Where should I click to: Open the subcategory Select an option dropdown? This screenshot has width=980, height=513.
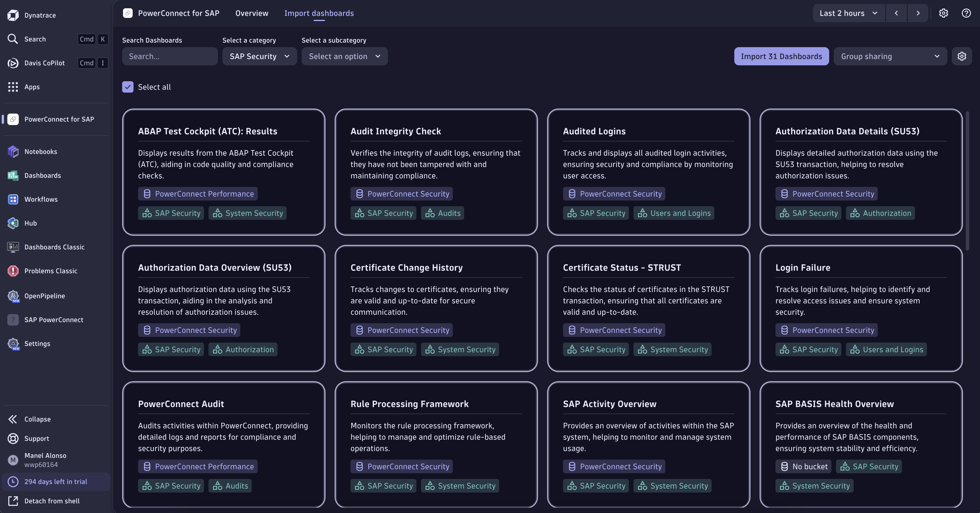pyautogui.click(x=344, y=56)
